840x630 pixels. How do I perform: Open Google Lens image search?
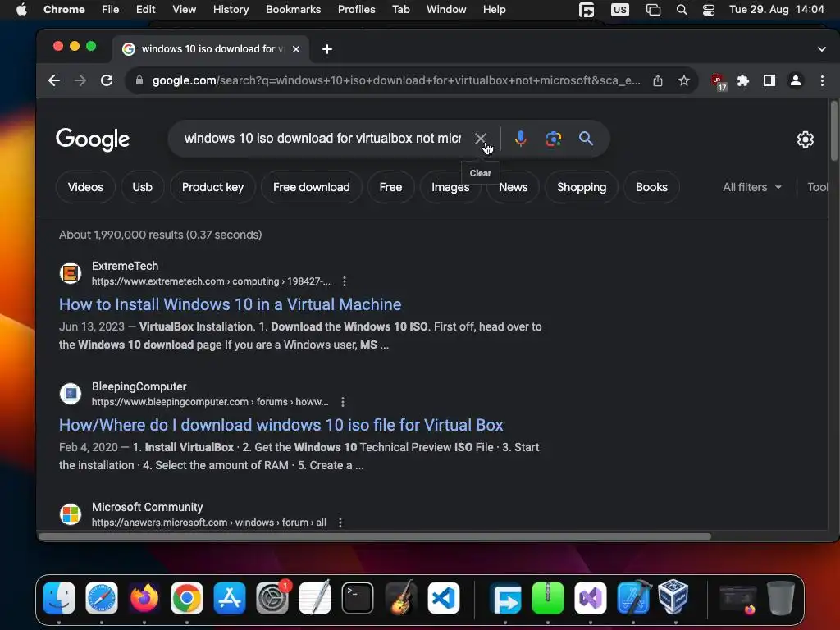554,139
